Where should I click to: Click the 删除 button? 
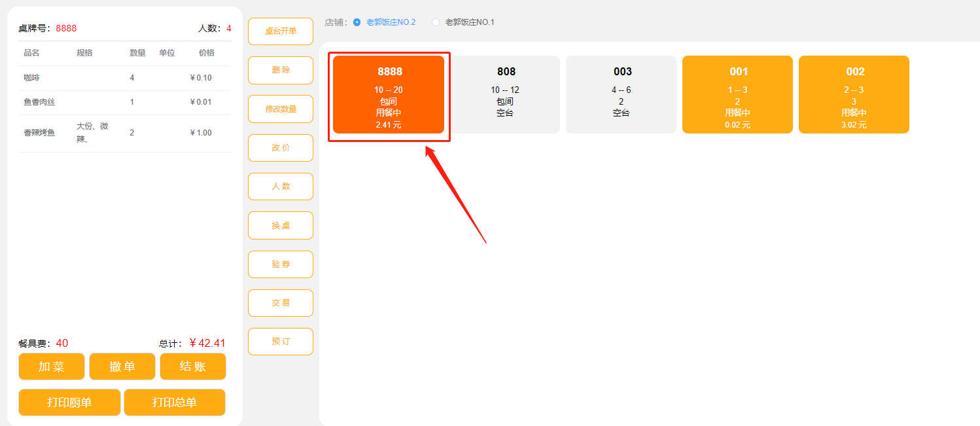coord(281,70)
